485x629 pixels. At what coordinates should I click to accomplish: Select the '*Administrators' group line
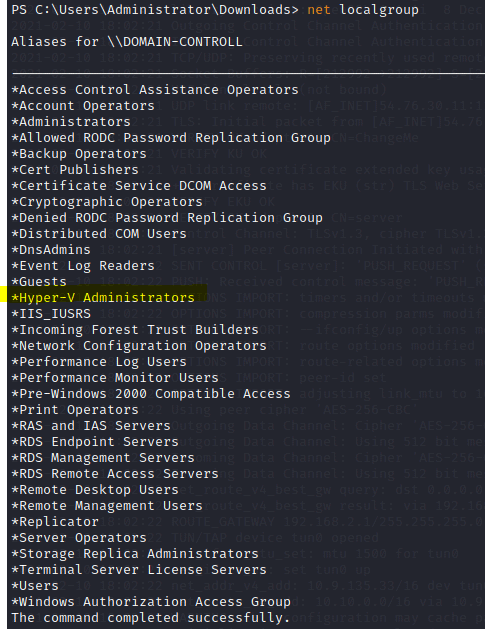tap(71, 122)
